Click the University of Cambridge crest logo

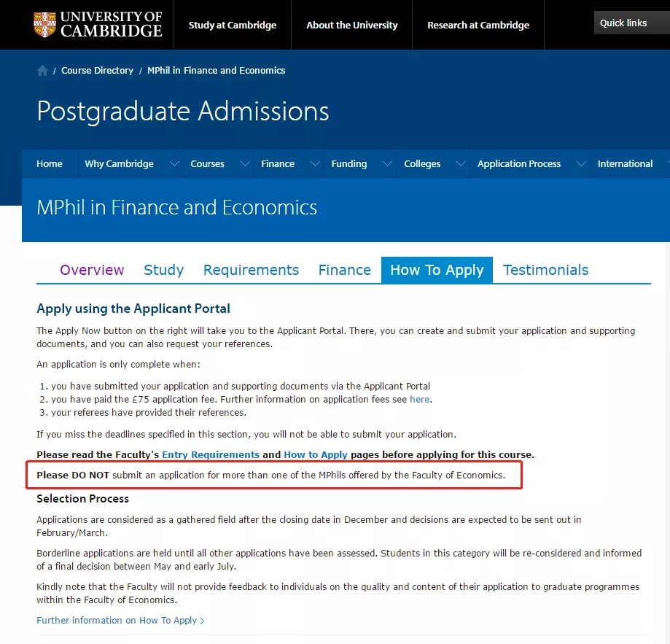click(44, 24)
